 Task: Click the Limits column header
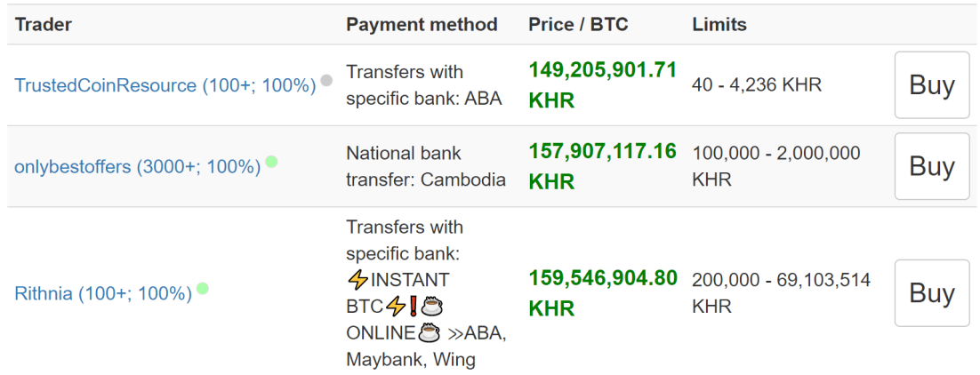click(719, 24)
